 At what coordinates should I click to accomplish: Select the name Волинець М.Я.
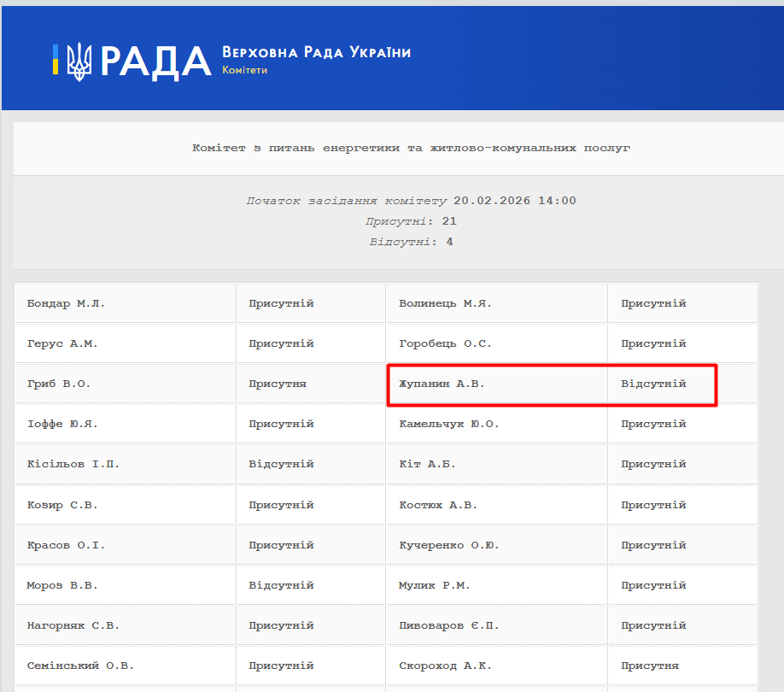[x=445, y=303]
